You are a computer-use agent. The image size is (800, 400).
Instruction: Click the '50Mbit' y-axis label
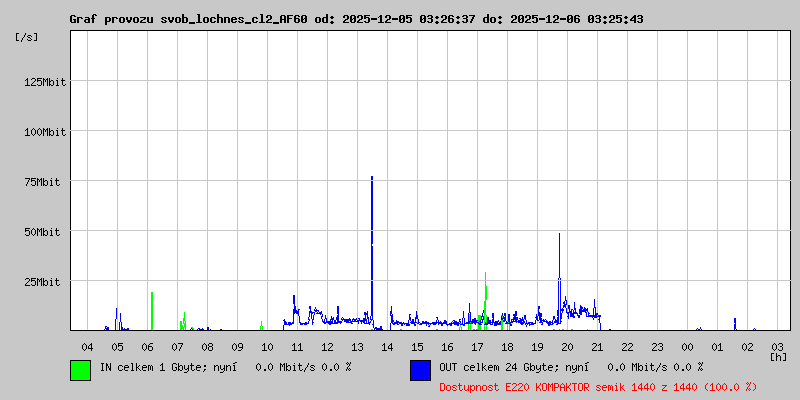pyautogui.click(x=42, y=232)
